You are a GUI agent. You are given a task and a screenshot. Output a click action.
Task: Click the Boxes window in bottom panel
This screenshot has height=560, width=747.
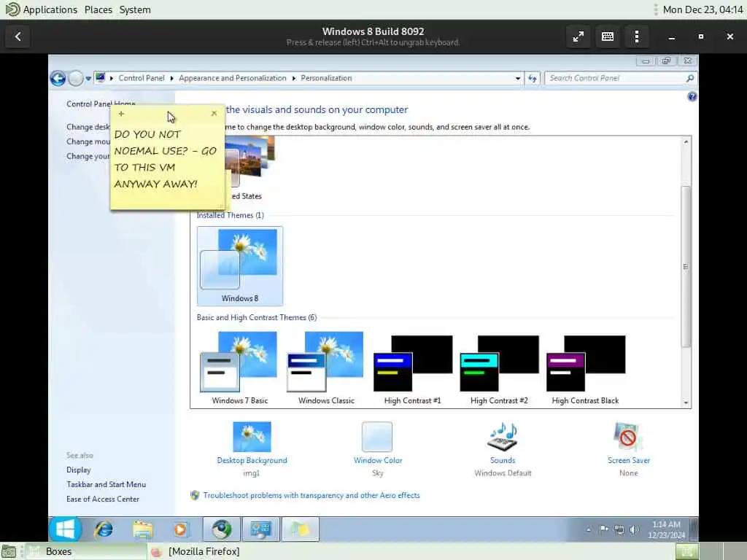pos(85,551)
